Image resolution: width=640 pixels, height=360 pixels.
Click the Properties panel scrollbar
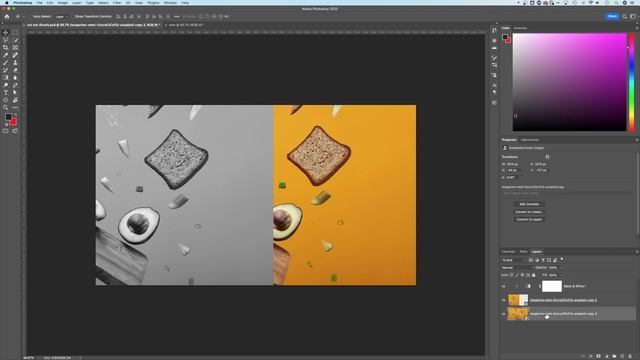tap(638, 194)
